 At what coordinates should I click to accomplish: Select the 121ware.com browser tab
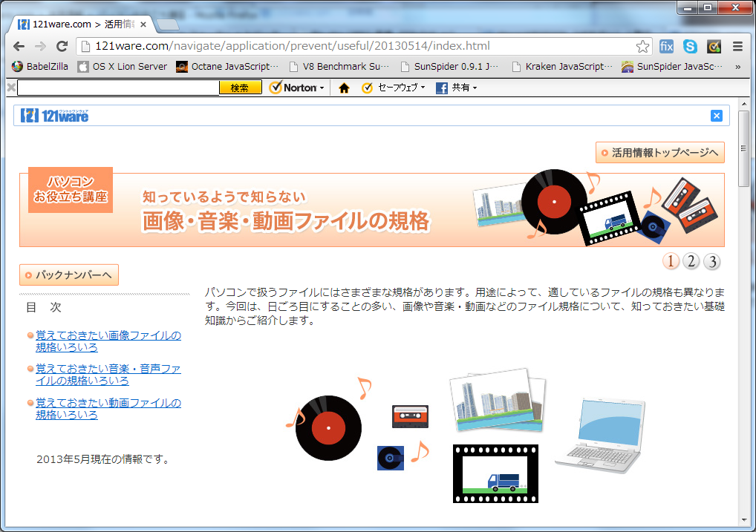click(x=82, y=24)
